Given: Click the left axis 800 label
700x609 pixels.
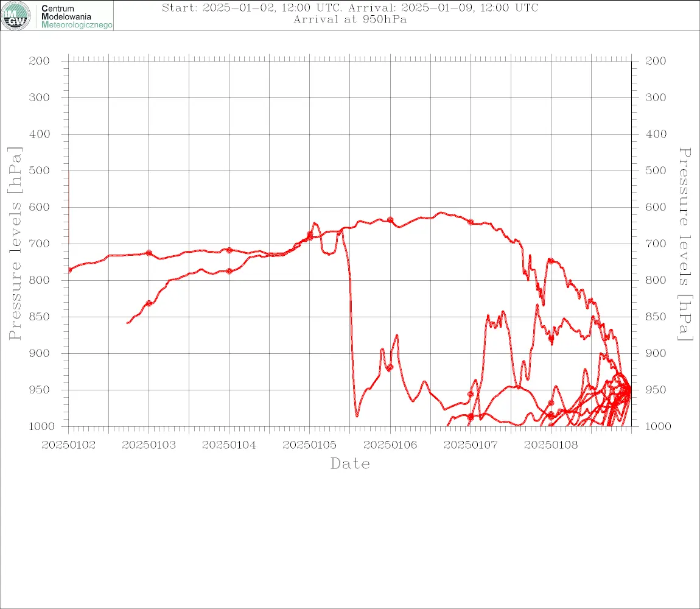Looking at the screenshot, I should 40,280.
